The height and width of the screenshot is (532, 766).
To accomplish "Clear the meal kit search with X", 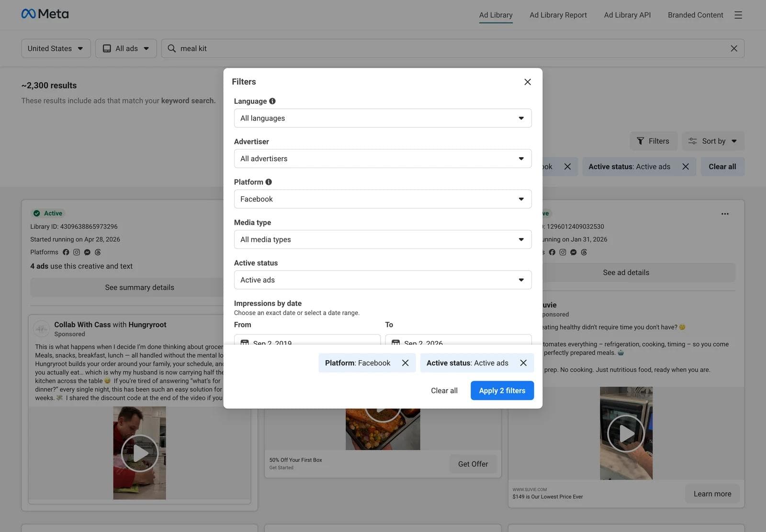I will [x=734, y=48].
